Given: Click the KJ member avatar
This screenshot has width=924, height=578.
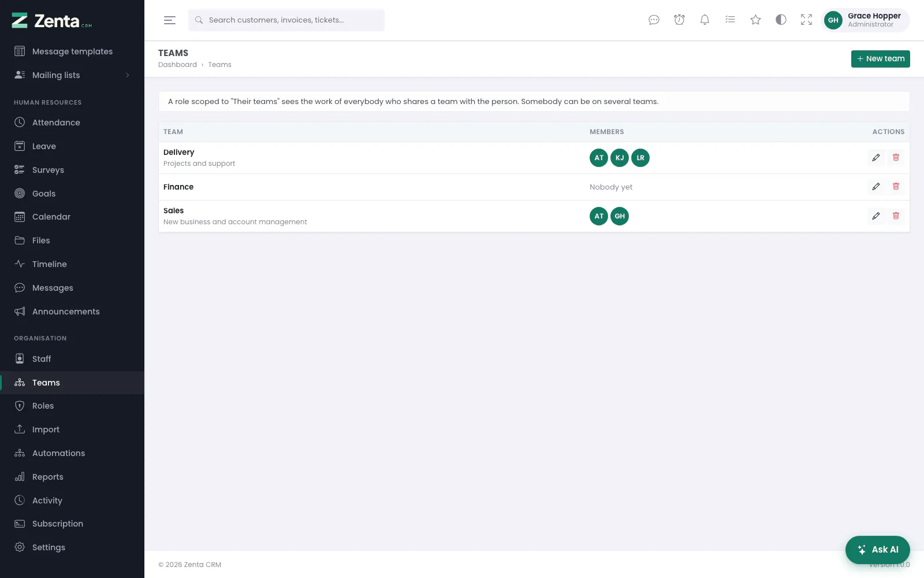Looking at the screenshot, I should point(620,158).
